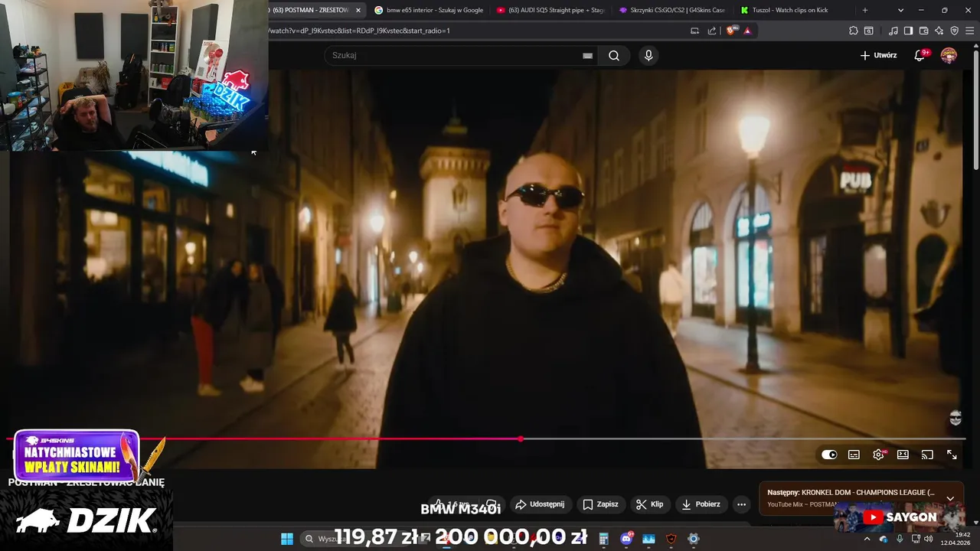Image resolution: width=980 pixels, height=551 pixels.
Task: Switch to G4Skins Case tab
Action: [x=674, y=10]
